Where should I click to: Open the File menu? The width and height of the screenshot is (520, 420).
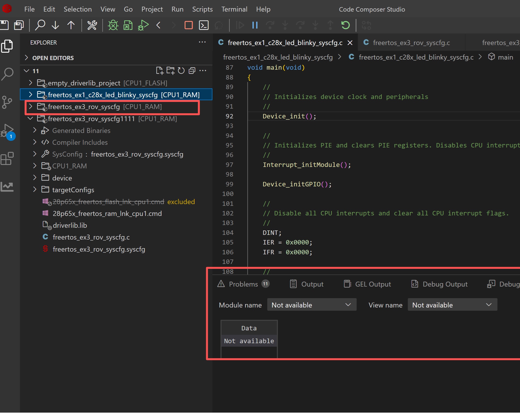(x=30, y=9)
